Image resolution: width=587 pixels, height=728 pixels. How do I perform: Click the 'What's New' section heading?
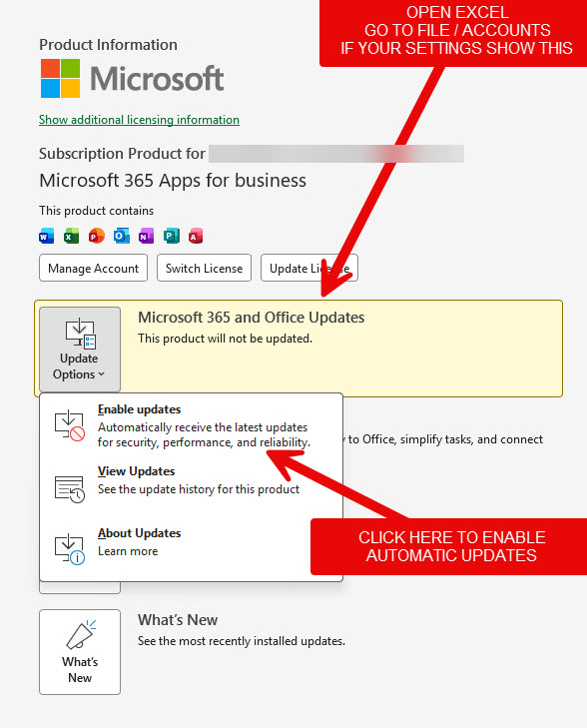178,620
